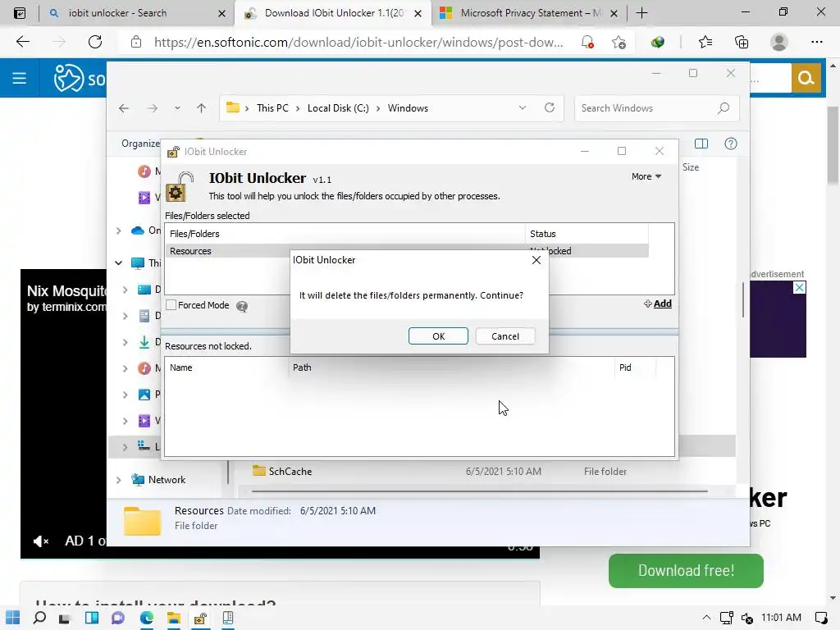Click the Edge address bar URL
The width and height of the screenshot is (840, 630).
(358, 43)
